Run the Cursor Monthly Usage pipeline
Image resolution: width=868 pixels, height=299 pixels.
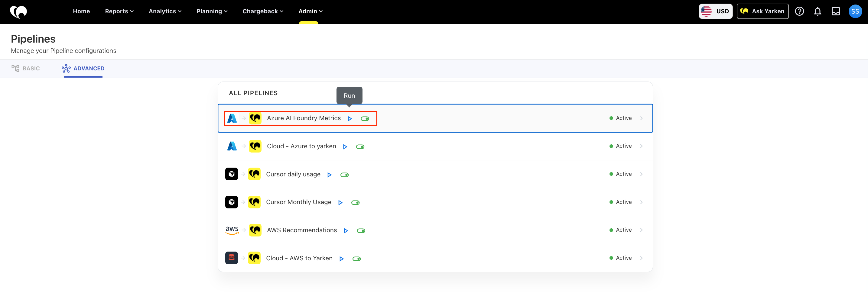[x=340, y=203]
